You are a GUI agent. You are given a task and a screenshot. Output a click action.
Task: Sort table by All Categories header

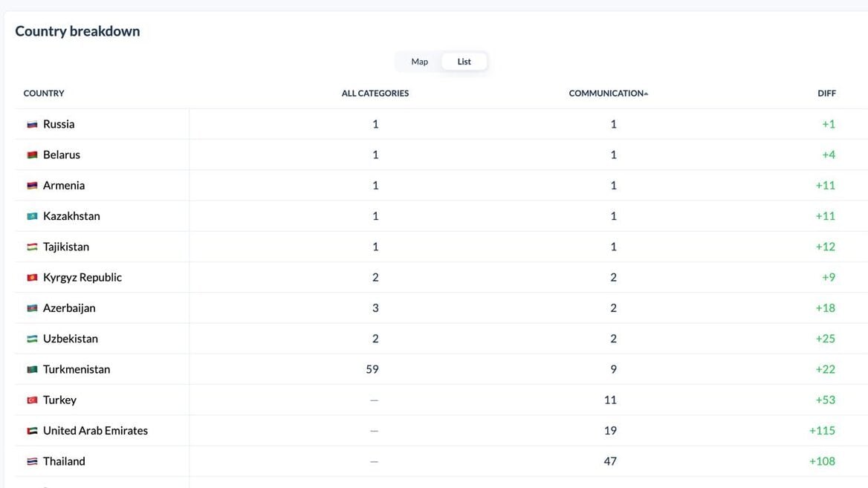pyautogui.click(x=375, y=94)
